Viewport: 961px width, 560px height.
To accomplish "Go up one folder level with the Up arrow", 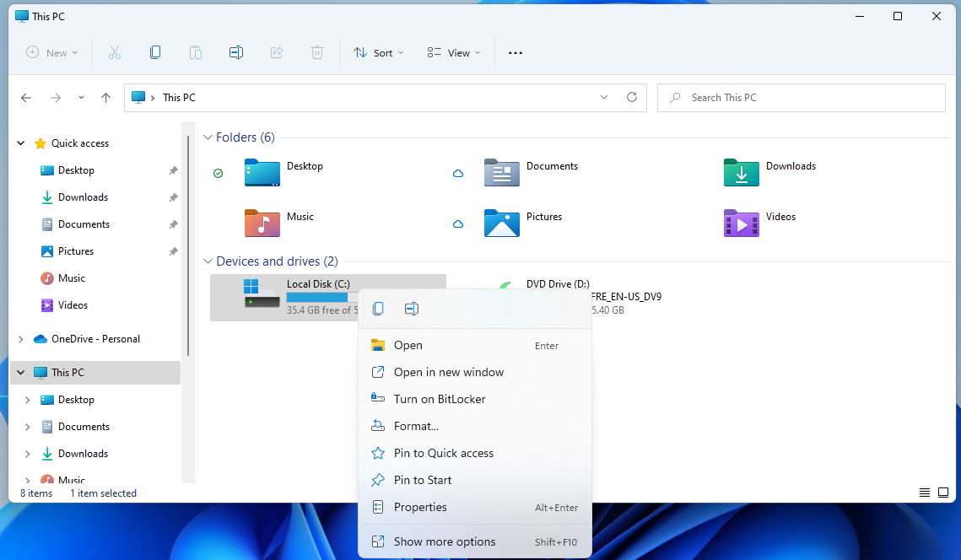I will point(105,98).
